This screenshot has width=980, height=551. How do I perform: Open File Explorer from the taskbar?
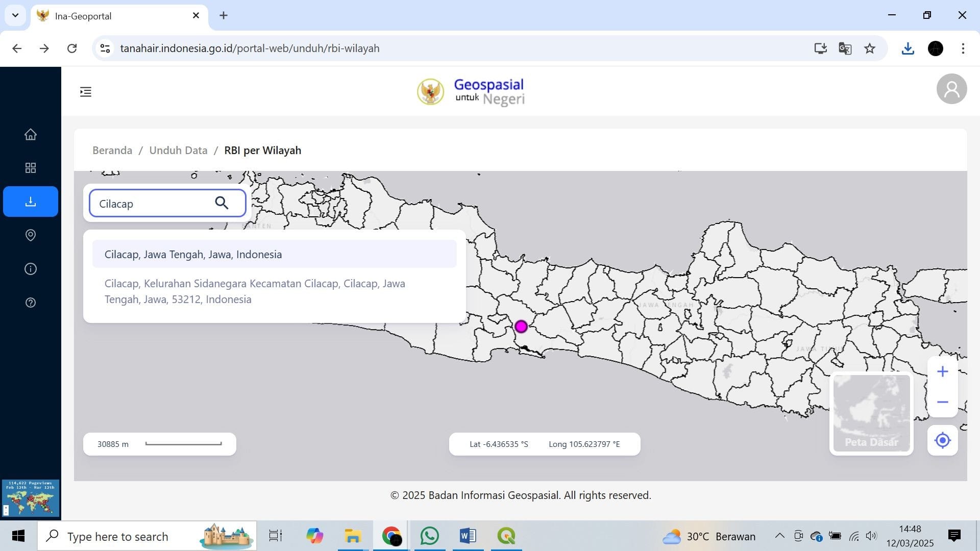pyautogui.click(x=353, y=536)
